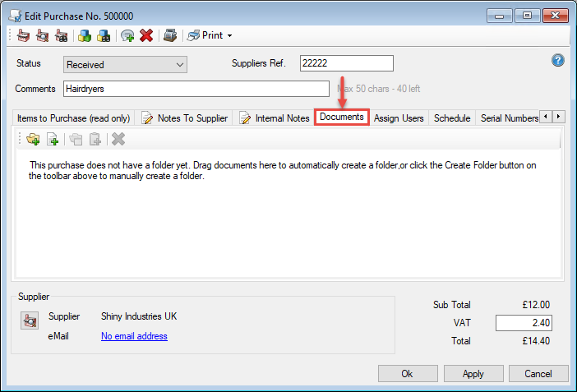This screenshot has height=392, width=577.
Task: Click the supplier icon with magnifying glass
Action: point(42,35)
